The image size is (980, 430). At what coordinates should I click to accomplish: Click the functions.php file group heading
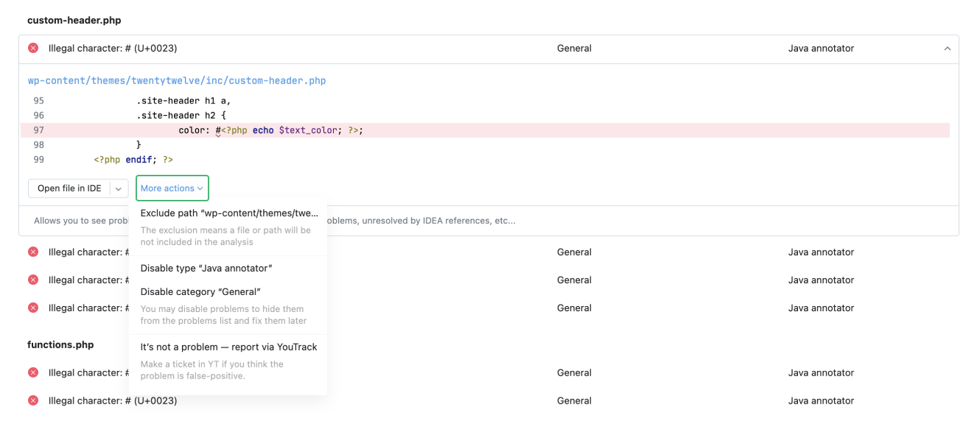(x=60, y=345)
